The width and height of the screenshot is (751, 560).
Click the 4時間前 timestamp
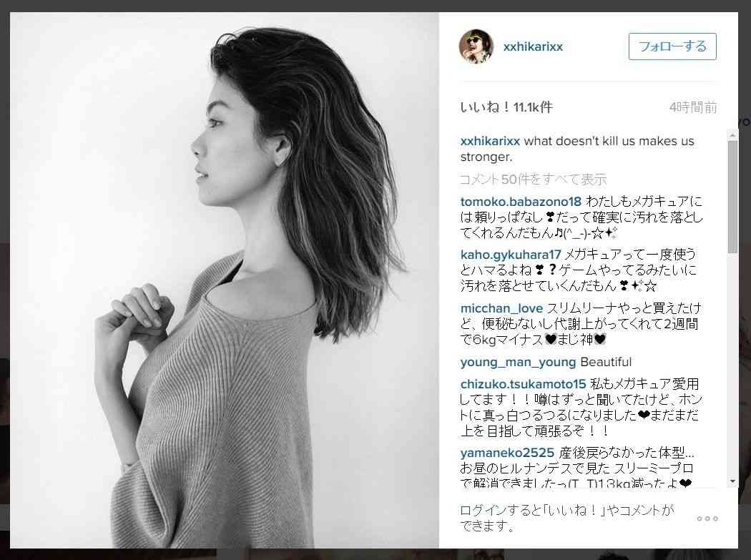pyautogui.click(x=693, y=107)
